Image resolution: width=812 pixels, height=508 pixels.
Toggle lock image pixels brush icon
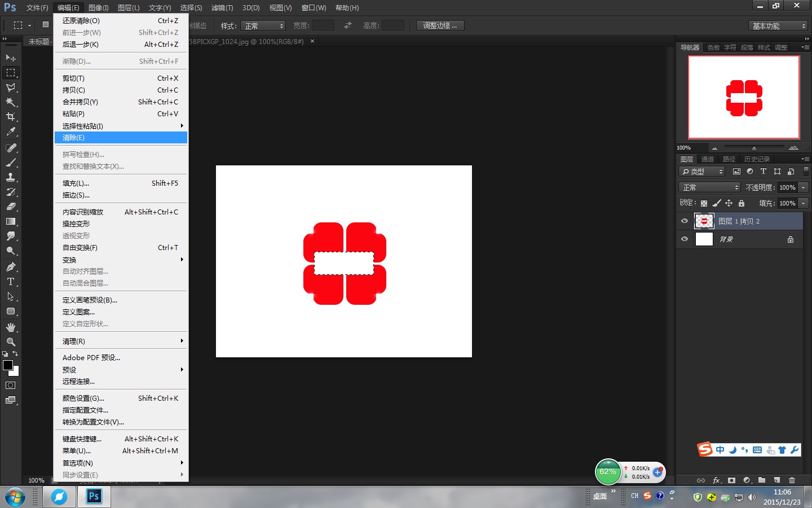716,203
